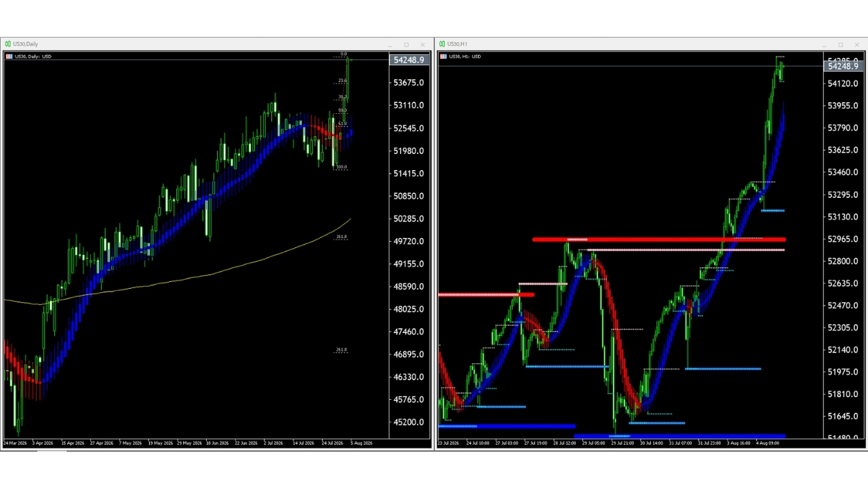Select the 161.8 Fibonacci level label

coord(341,237)
